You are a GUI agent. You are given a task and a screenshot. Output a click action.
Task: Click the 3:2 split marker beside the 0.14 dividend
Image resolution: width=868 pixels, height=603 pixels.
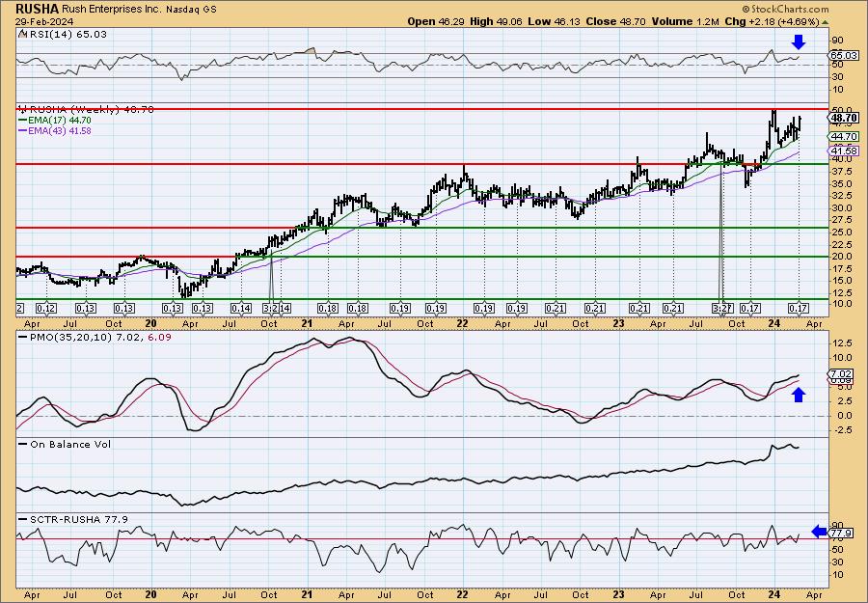point(270,309)
